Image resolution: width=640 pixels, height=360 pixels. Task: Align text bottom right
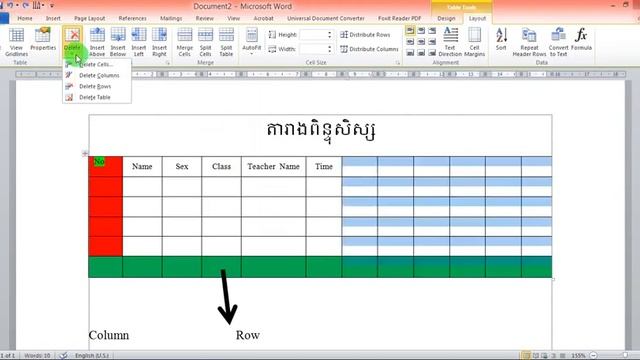tap(432, 53)
